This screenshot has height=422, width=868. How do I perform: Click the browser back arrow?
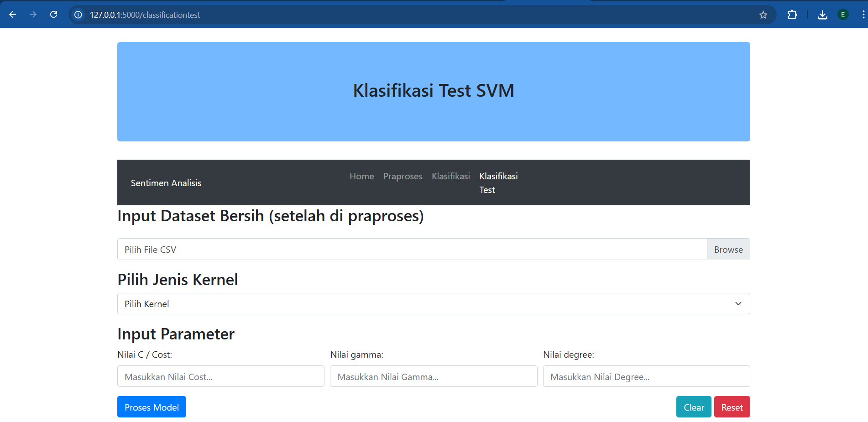point(13,15)
